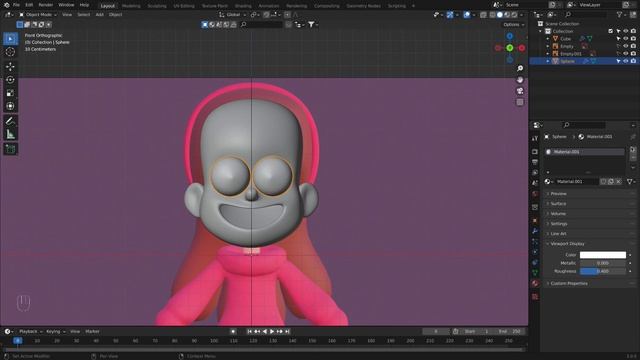The height and width of the screenshot is (360, 640).
Task: Hide Empty.001 object with eye icon
Action: tap(626, 53)
